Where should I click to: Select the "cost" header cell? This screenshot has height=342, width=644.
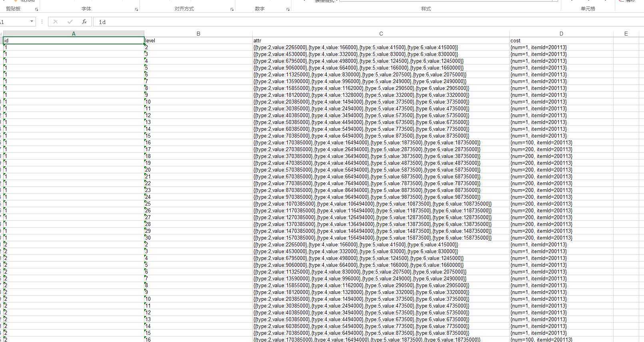[x=561, y=40]
